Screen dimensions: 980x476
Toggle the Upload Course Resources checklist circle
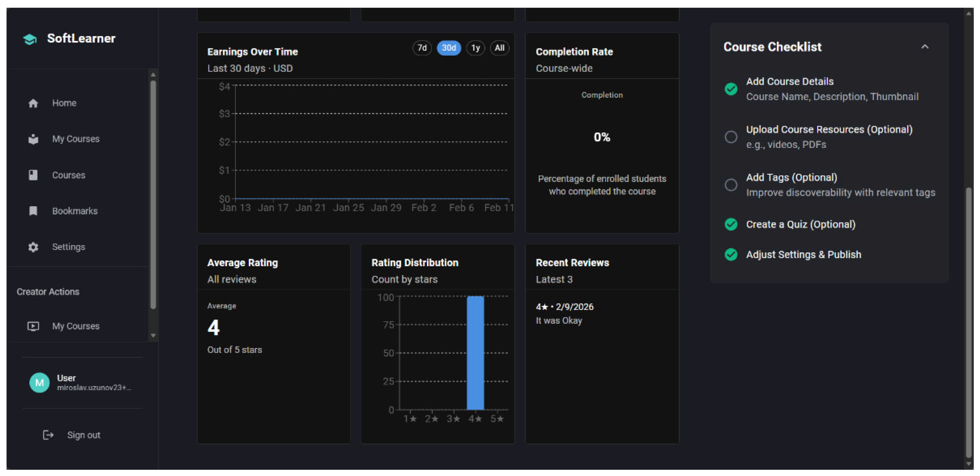731,137
